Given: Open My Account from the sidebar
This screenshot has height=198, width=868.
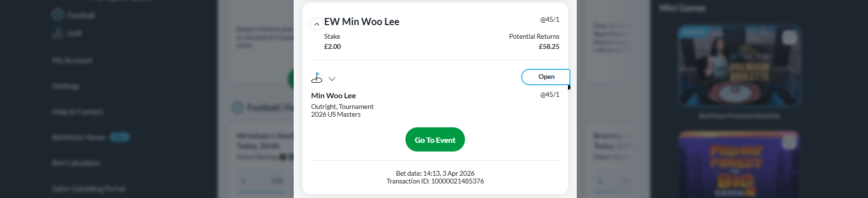Looking at the screenshot, I should 72,61.
